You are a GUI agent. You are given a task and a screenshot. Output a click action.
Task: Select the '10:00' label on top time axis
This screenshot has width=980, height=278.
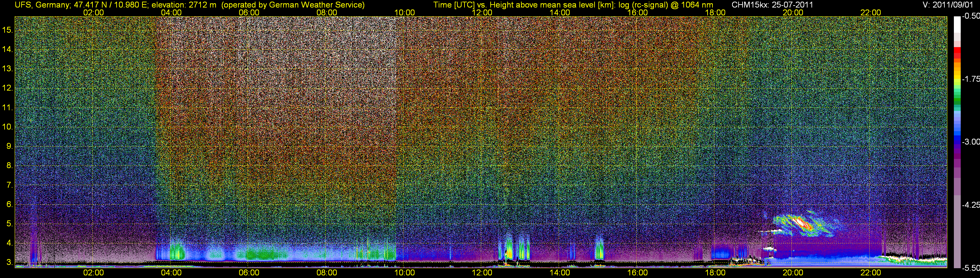[404, 12]
